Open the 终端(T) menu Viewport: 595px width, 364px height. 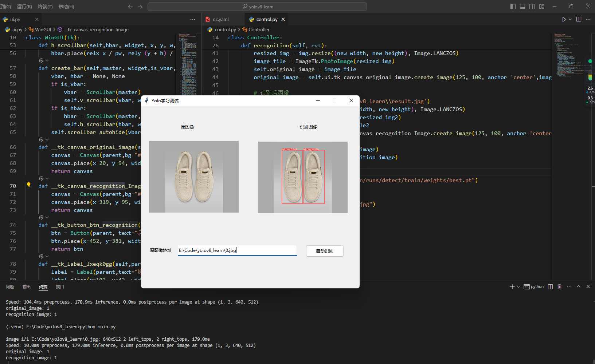click(x=45, y=7)
